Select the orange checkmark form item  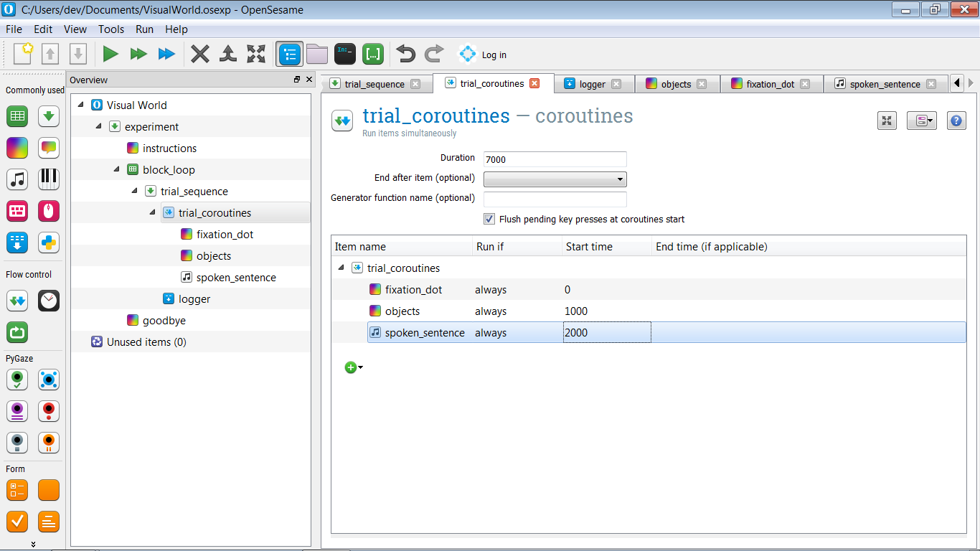17,521
